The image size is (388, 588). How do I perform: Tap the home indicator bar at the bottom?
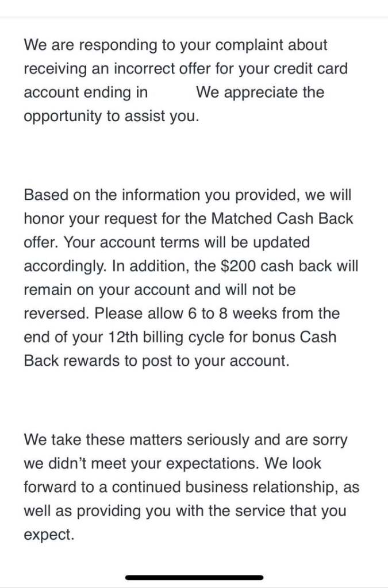194,577
